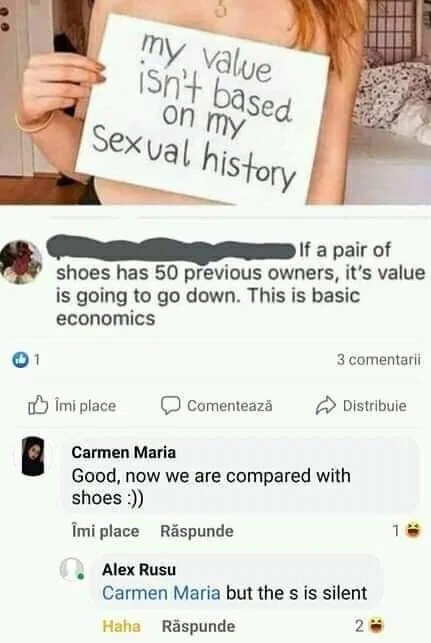This screenshot has height=643, width=431.
Task: Click the laughing emoji on Carmen Maria's comment
Action: 413,531
